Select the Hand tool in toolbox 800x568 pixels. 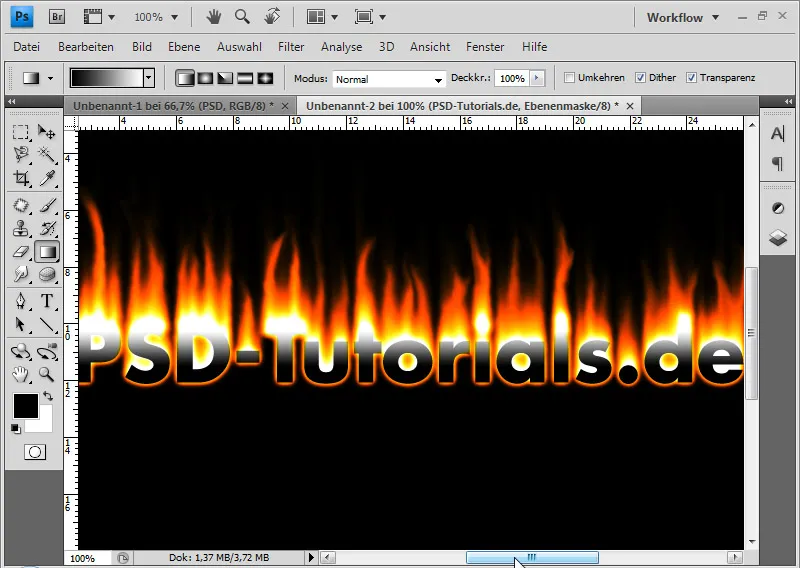pos(20,375)
